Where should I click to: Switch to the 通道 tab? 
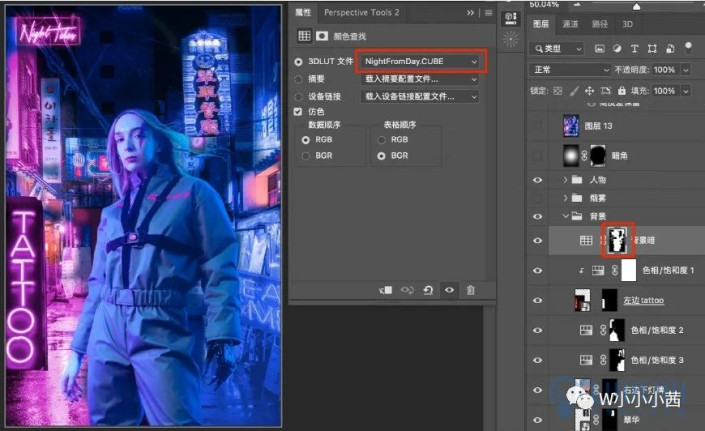pyautogui.click(x=570, y=24)
